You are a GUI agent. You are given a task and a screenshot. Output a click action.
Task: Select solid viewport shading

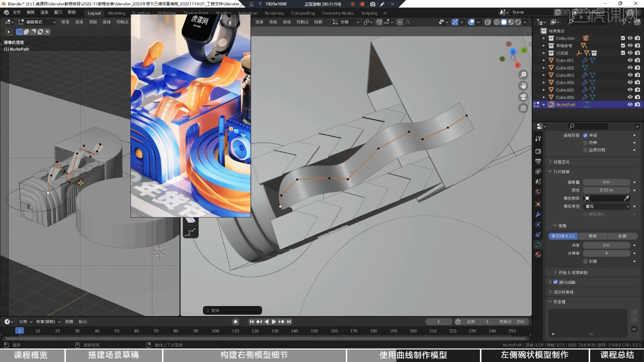pos(504,22)
